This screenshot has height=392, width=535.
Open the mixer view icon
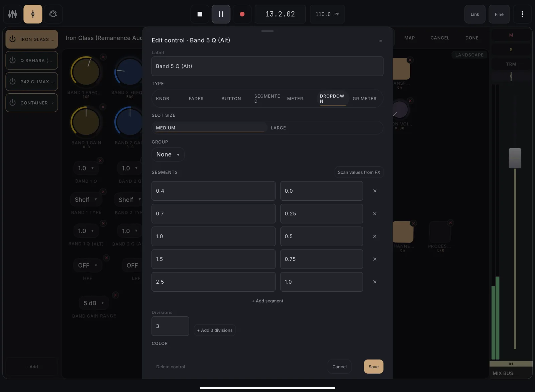[x=13, y=14]
